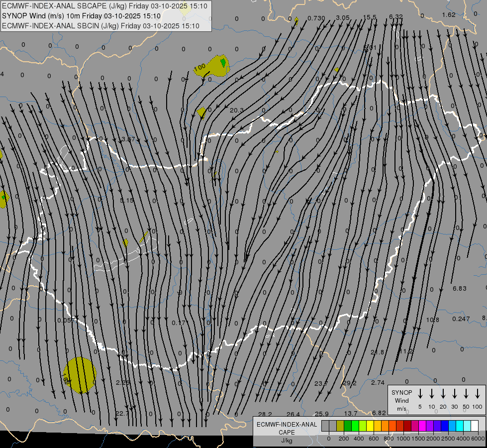
Task: Pick the white 6000 J/kg color swatch
Action: click(x=475, y=426)
